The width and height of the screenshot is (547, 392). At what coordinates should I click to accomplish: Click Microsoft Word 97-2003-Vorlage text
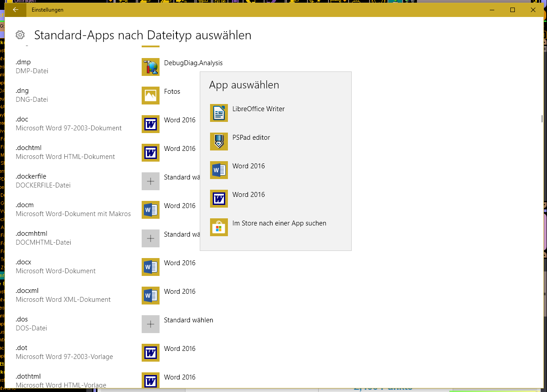coord(64,357)
